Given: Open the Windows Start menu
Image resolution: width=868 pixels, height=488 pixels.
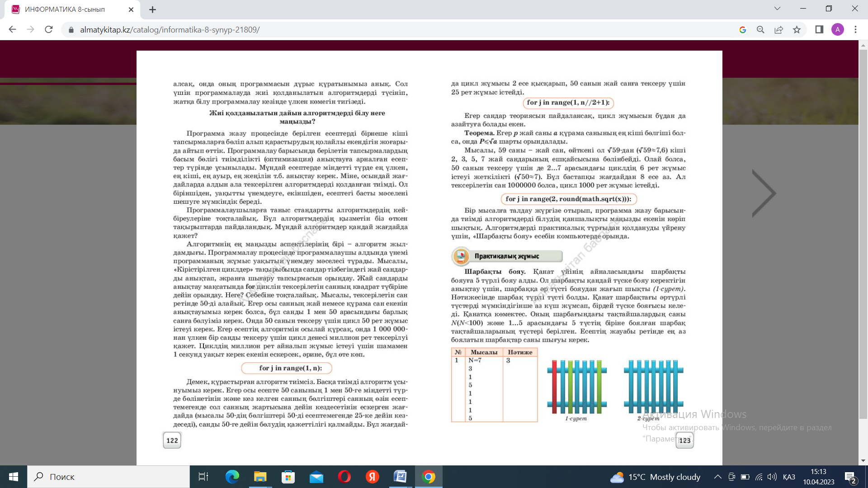Looking at the screenshot, I should (x=14, y=477).
